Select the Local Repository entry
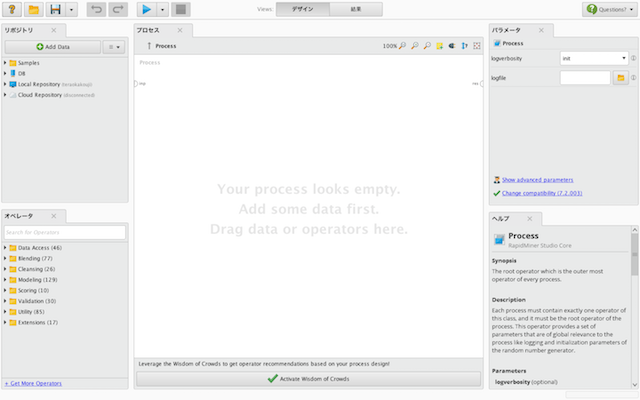 [51, 84]
